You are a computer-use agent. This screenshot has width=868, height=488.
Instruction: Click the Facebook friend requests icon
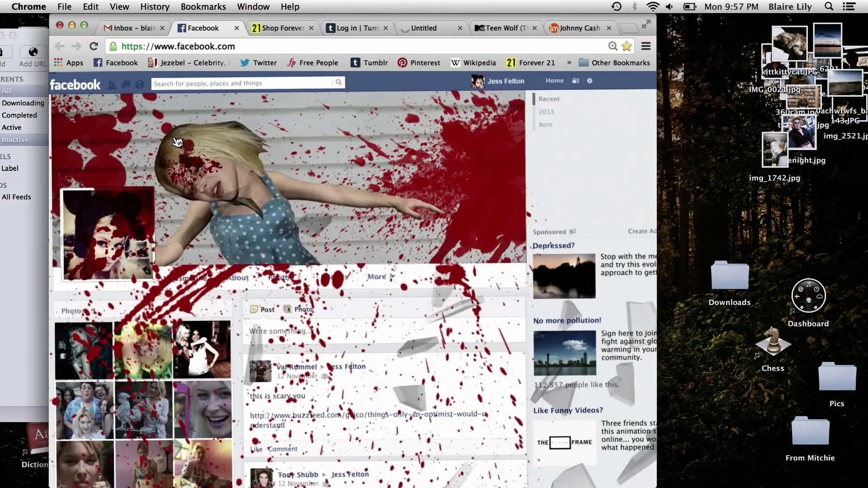coord(112,84)
